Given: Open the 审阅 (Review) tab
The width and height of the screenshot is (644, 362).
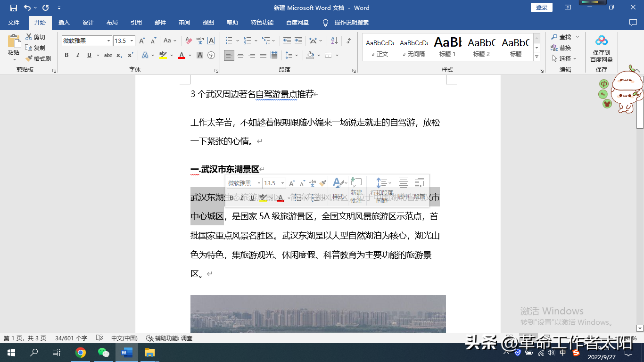Looking at the screenshot, I should click(184, 23).
